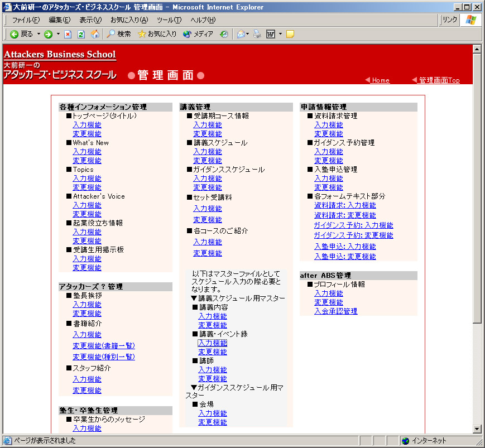Open 入力機能 under 起業役立ち情報

(x=87, y=232)
